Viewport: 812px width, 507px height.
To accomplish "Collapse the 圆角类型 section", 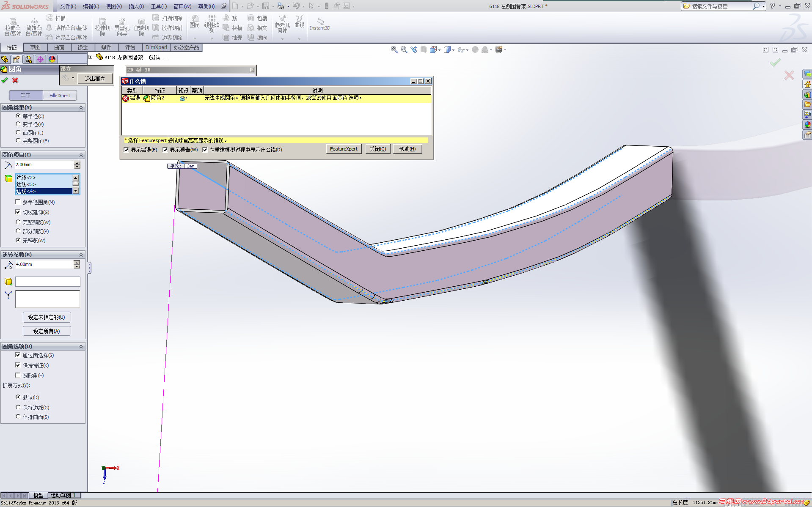I will [81, 108].
